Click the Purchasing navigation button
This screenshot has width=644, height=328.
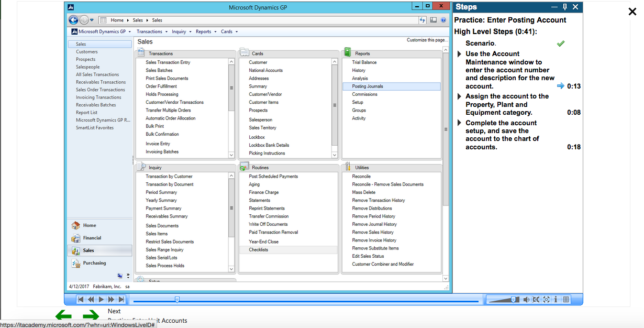pos(99,263)
